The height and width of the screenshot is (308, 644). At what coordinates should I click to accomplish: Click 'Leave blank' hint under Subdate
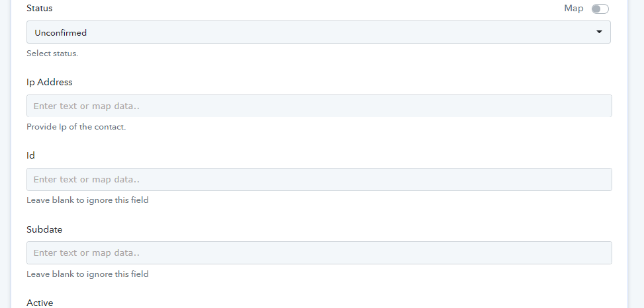(x=87, y=274)
